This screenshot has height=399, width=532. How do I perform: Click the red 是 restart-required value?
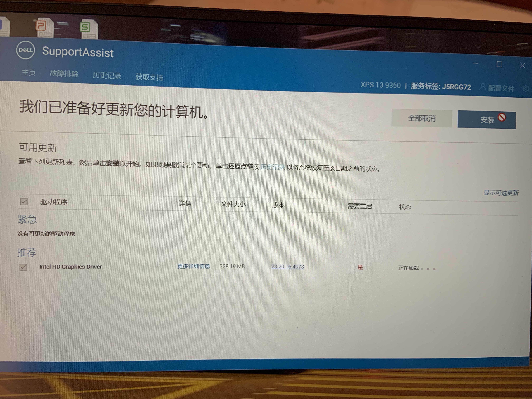coord(360,267)
